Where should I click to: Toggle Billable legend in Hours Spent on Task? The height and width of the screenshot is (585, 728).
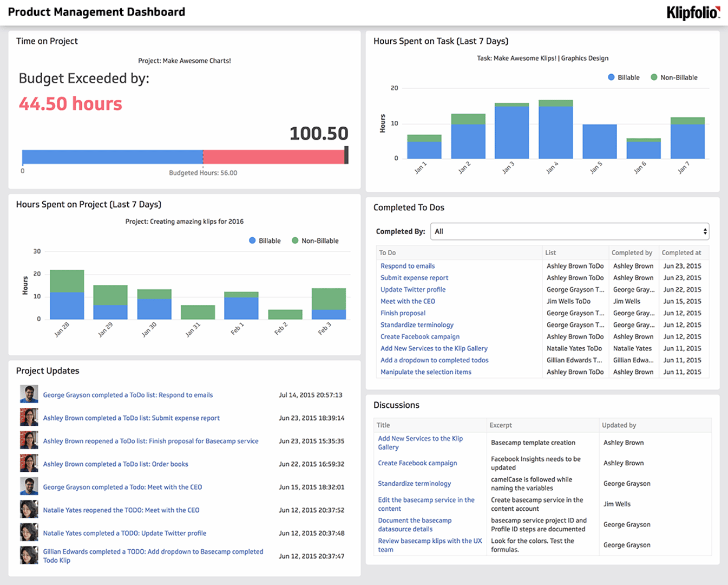[624, 77]
